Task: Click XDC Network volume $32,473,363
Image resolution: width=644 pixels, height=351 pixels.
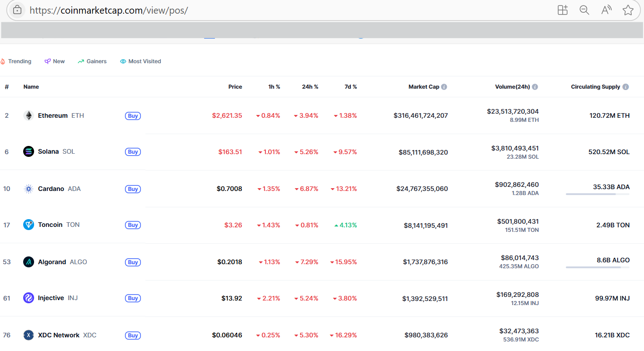Action: click(x=519, y=331)
